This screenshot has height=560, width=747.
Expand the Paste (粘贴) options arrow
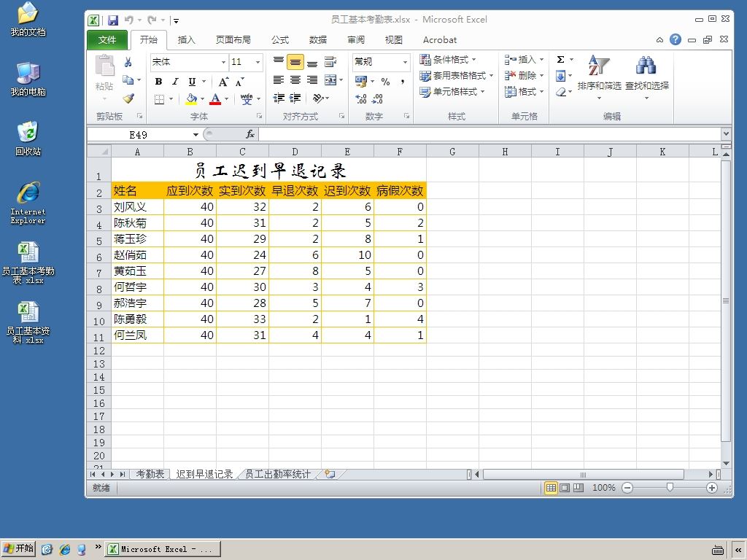(x=104, y=99)
